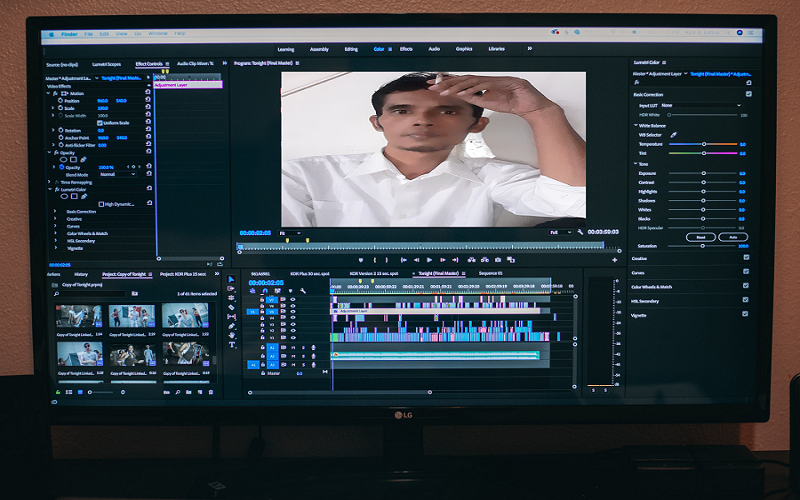Click the WB Selector eyedropper
This screenshot has height=500, width=800.
click(x=673, y=134)
